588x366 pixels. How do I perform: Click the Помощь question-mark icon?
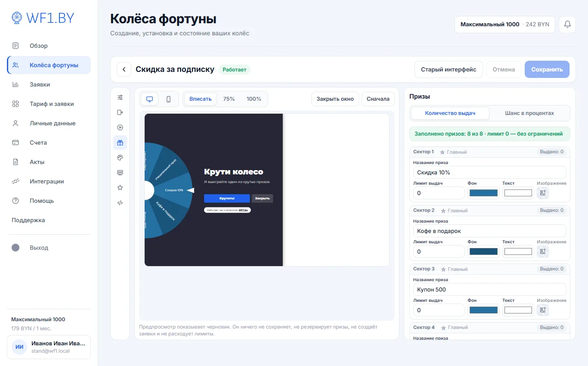pyautogui.click(x=15, y=201)
